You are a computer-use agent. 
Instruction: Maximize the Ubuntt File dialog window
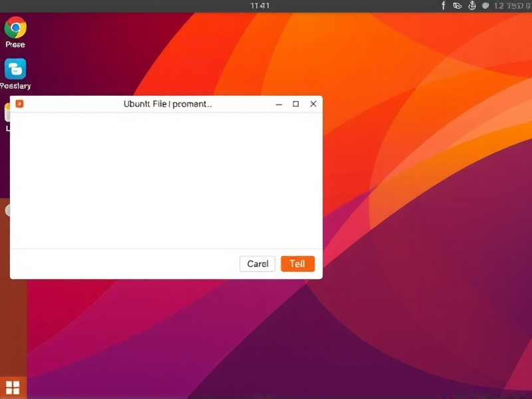(x=296, y=104)
